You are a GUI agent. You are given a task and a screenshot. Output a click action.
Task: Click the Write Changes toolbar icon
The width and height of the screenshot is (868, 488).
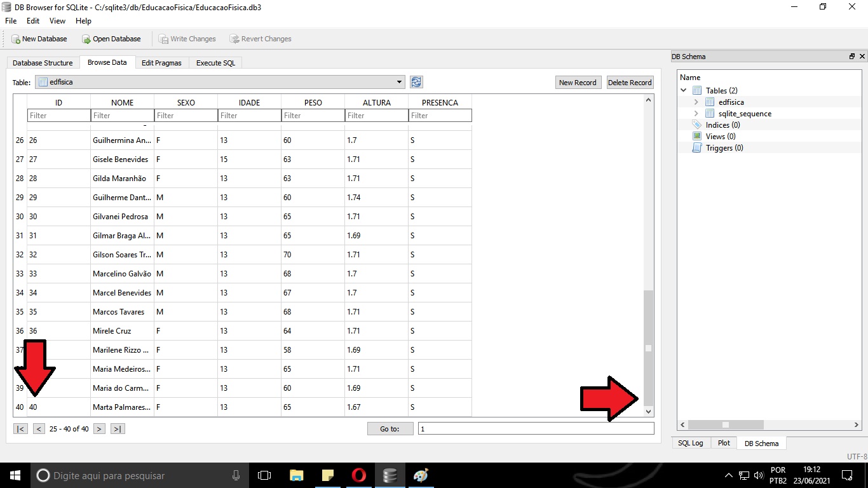[163, 39]
